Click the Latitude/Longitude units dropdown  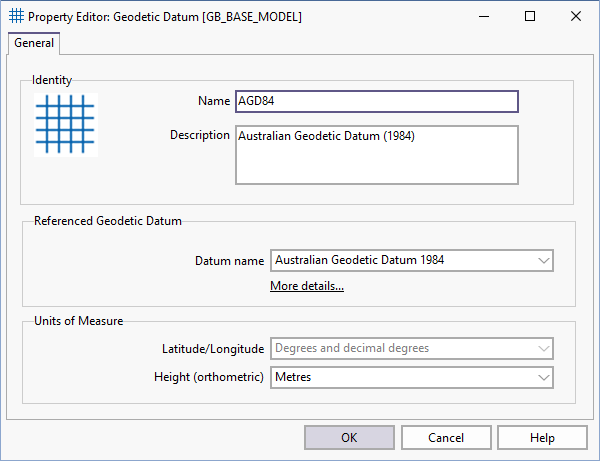412,348
